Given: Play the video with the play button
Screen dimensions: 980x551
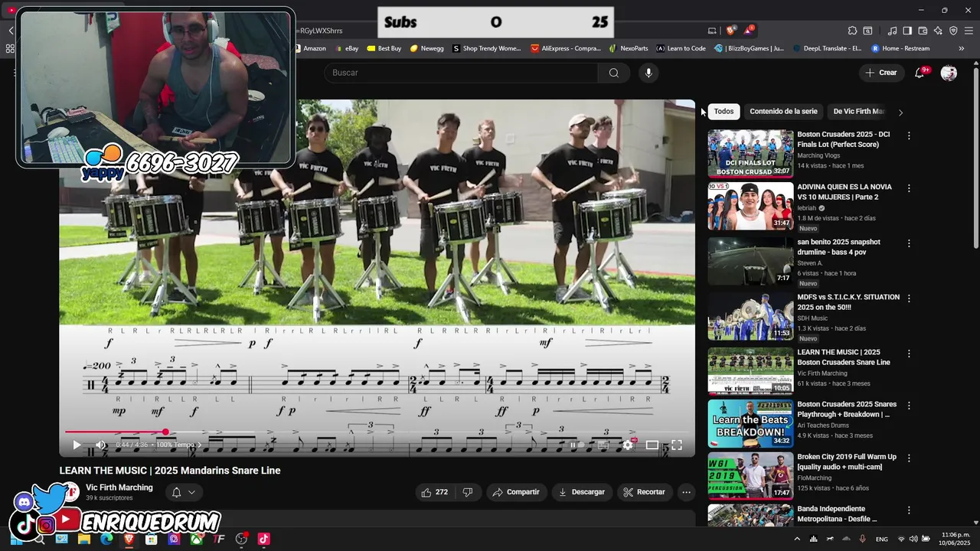Looking at the screenshot, I should click(x=77, y=445).
